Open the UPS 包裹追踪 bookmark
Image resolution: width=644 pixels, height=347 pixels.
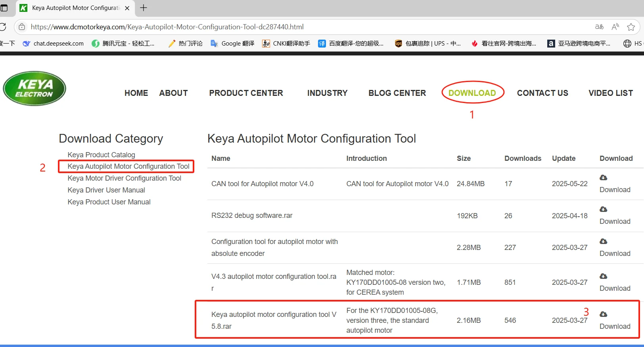[428, 44]
